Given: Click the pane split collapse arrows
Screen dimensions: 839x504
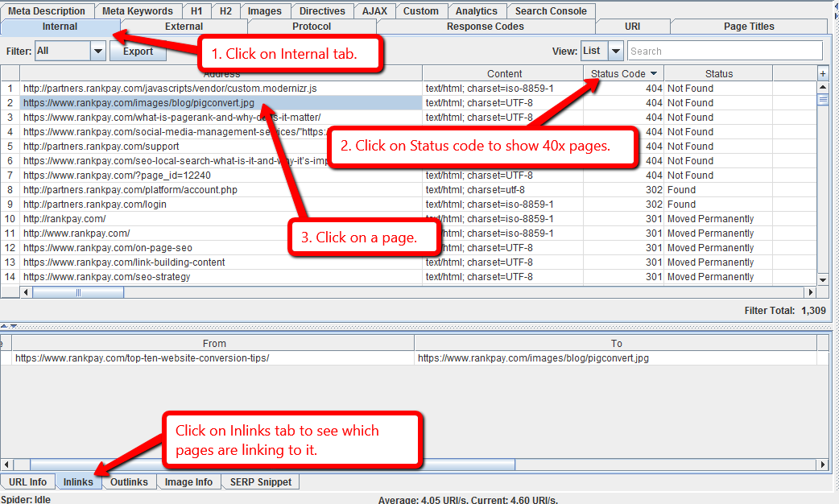Looking at the screenshot, I should pyautogui.click(x=9, y=326).
